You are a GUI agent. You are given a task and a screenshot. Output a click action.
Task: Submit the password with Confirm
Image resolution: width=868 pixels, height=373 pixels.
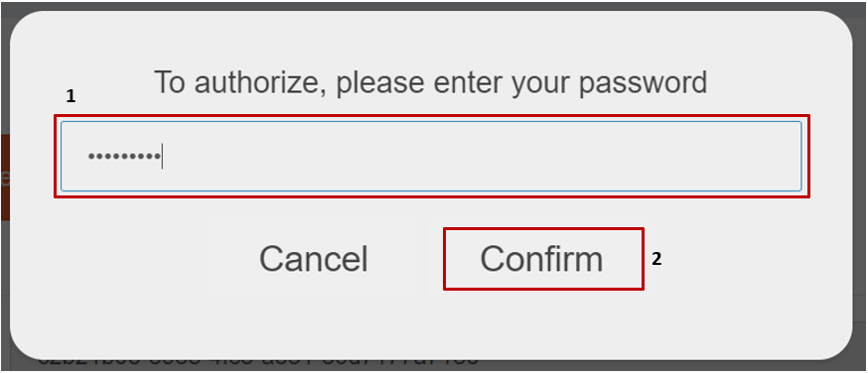(542, 259)
